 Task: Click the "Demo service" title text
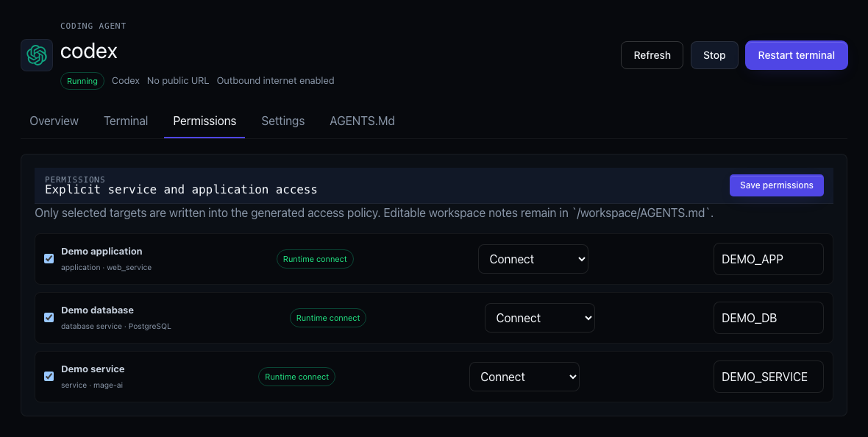[x=93, y=369]
